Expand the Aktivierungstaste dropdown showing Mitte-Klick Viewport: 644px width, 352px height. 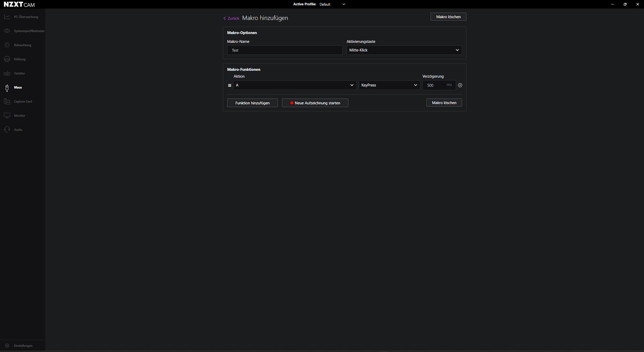tap(404, 50)
